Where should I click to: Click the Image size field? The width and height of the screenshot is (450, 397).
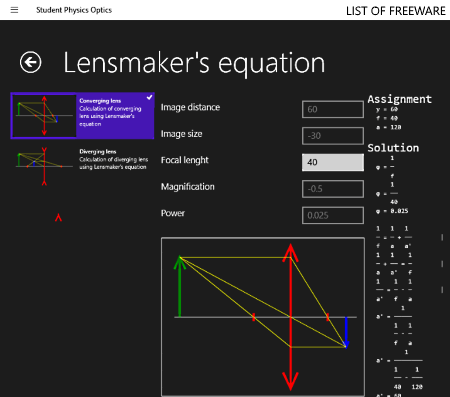pyautogui.click(x=333, y=136)
